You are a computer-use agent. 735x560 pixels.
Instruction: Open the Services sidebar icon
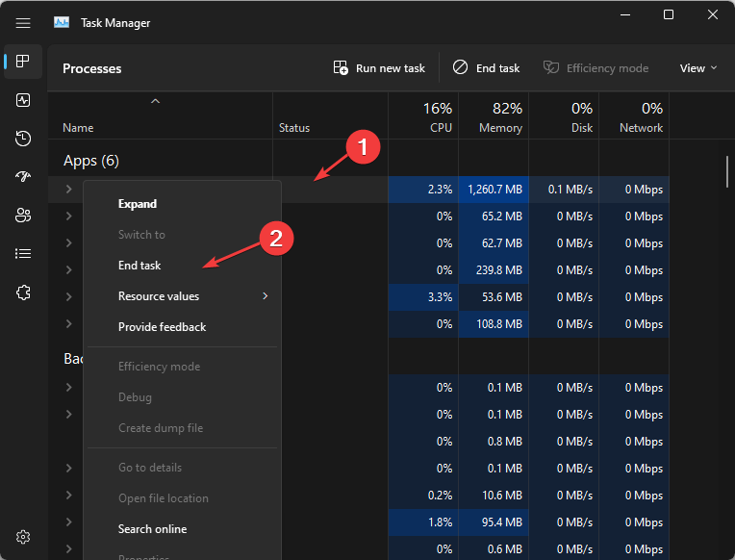point(23,293)
